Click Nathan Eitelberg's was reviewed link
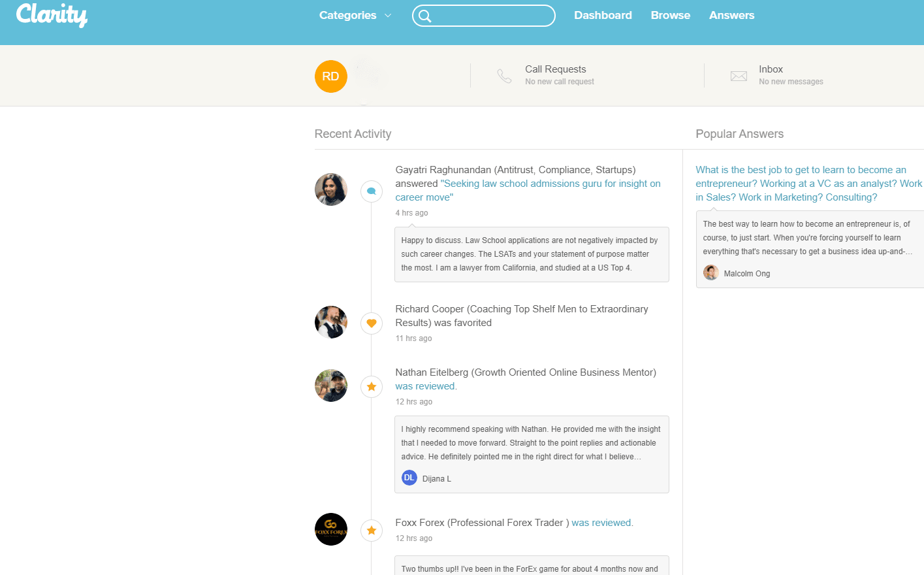924x575 pixels. pos(426,386)
